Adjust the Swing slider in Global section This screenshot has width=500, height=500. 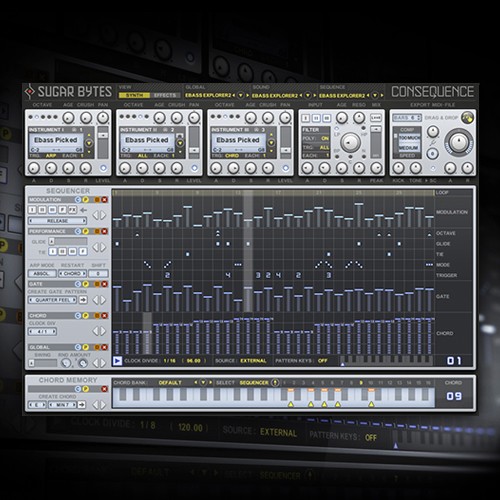pos(43,363)
